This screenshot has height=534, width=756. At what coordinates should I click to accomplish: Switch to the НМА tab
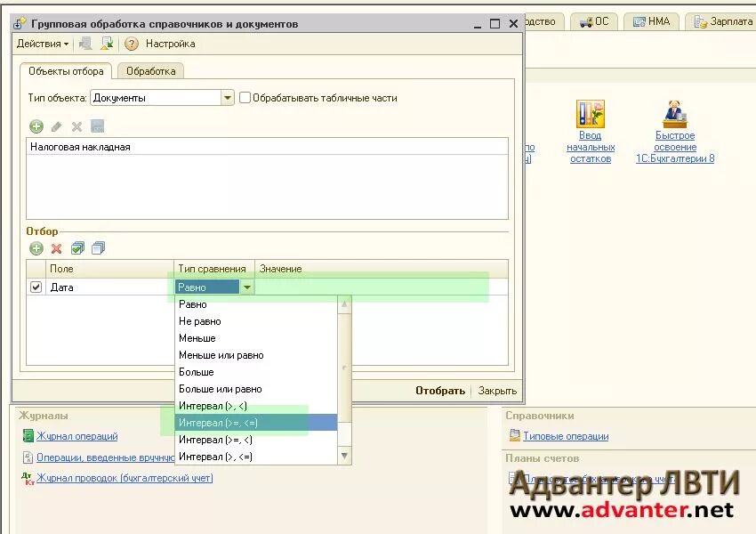651,21
